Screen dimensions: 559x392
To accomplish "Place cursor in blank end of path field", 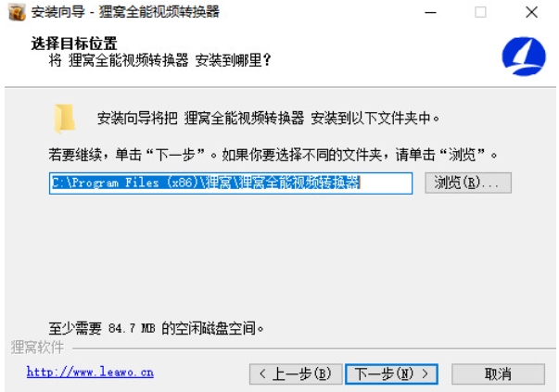I will click(386, 183).
